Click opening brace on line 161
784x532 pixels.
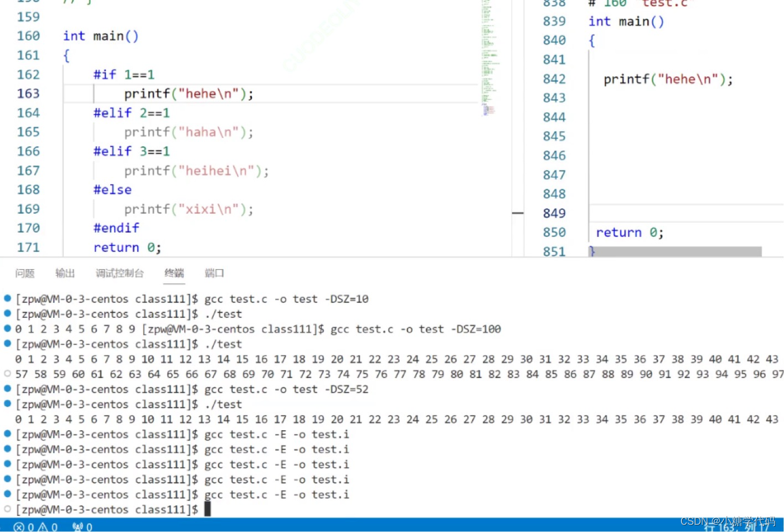tap(66, 55)
